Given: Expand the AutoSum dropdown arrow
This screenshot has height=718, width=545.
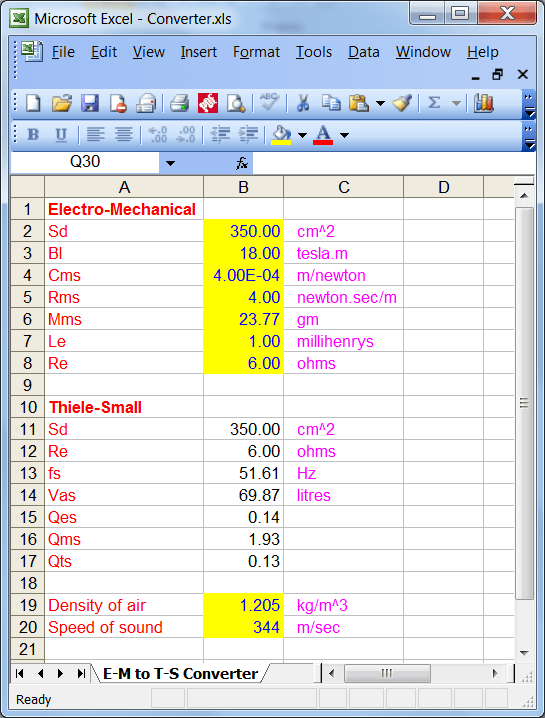Looking at the screenshot, I should 456,103.
